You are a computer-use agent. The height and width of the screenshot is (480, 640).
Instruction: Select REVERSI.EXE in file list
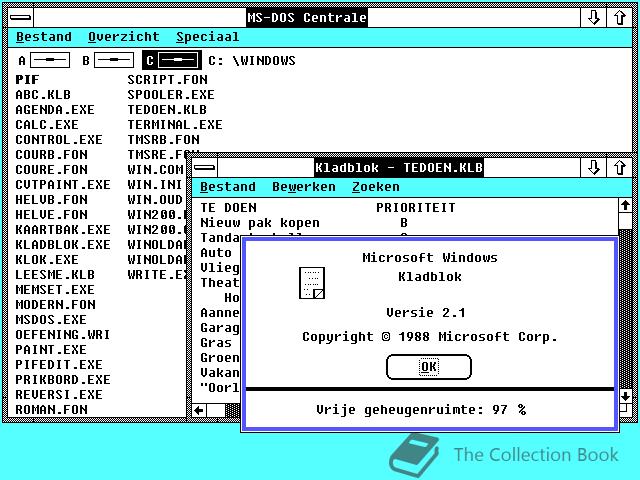click(x=59, y=395)
